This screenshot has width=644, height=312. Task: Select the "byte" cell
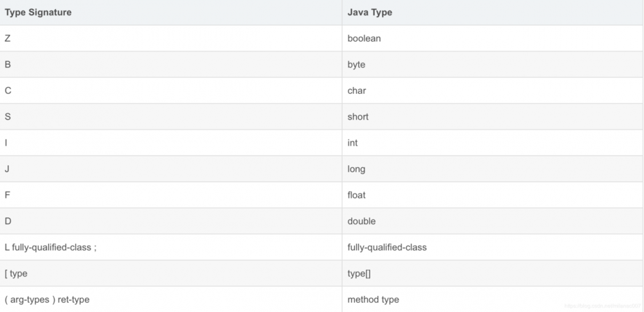(x=356, y=65)
